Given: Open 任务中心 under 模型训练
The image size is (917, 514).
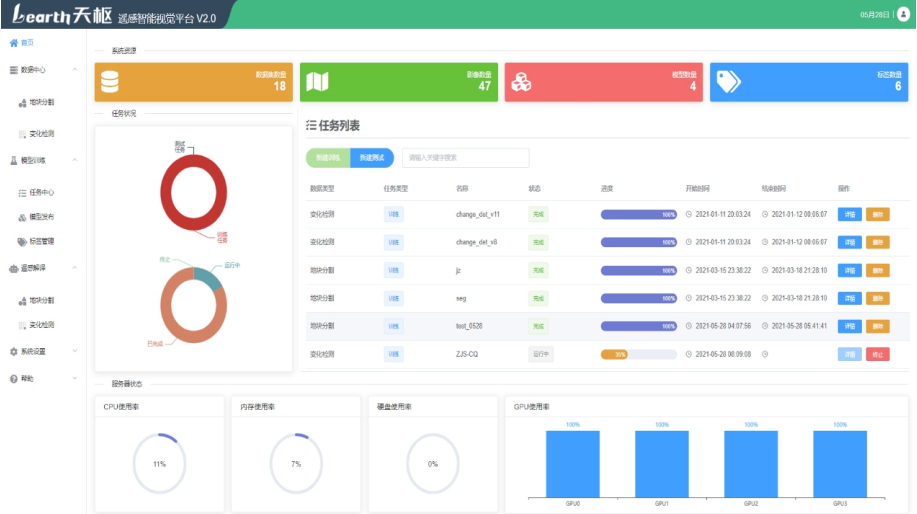Looking at the screenshot, I should coord(42,192).
